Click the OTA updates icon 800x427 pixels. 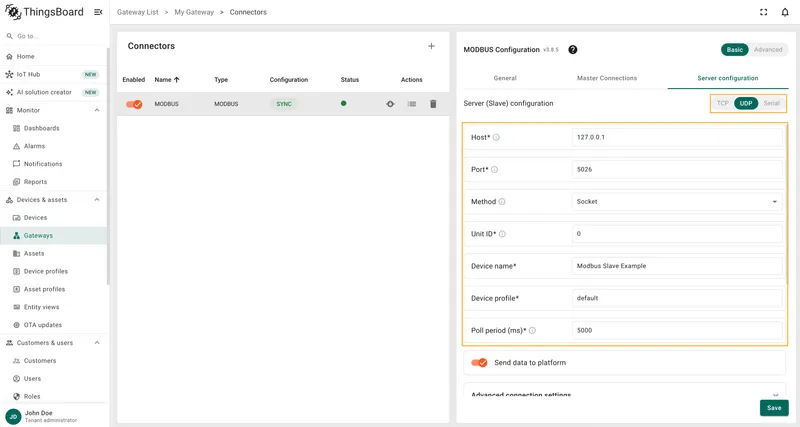(x=16, y=325)
